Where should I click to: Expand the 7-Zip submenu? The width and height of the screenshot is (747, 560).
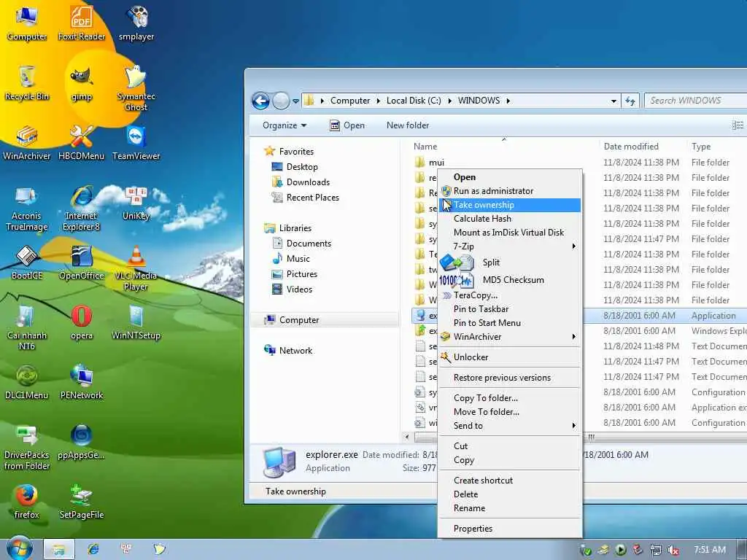pos(573,246)
